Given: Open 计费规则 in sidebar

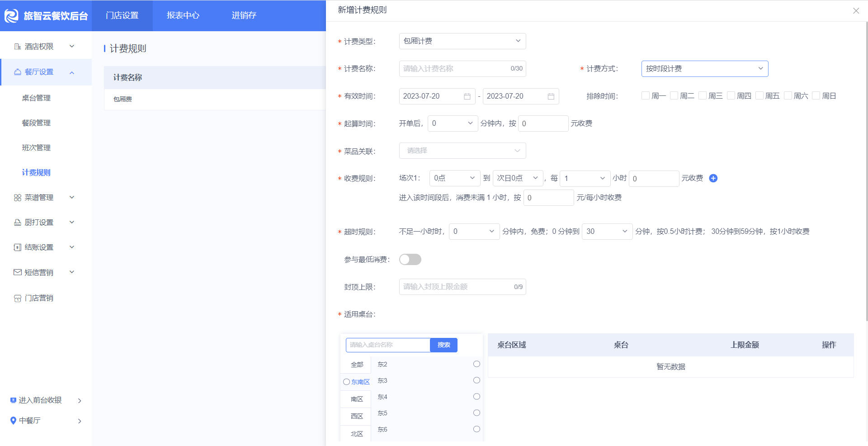Looking at the screenshot, I should (36, 173).
